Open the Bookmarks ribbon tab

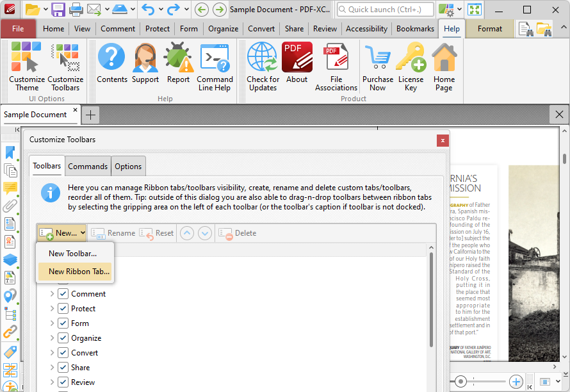[x=415, y=29]
